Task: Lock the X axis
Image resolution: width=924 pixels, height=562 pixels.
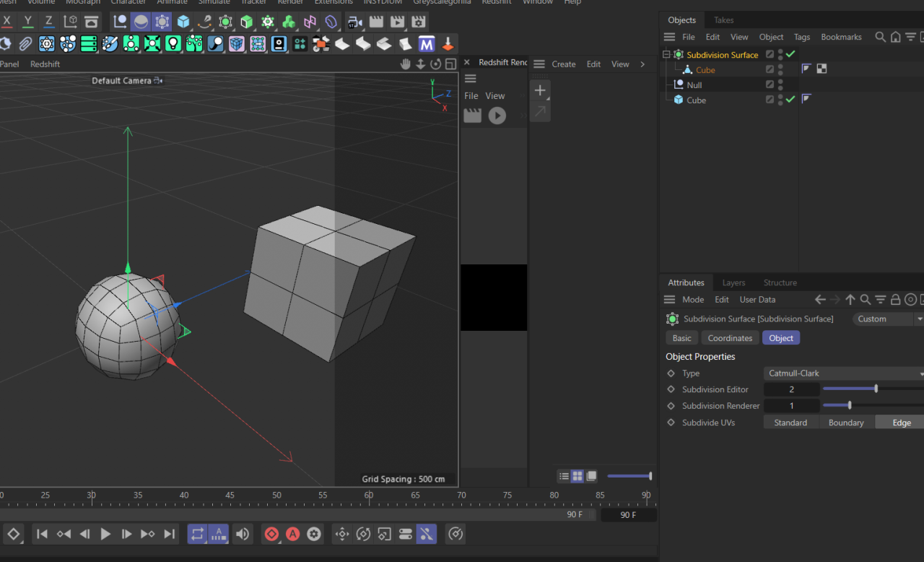Action: coord(6,22)
